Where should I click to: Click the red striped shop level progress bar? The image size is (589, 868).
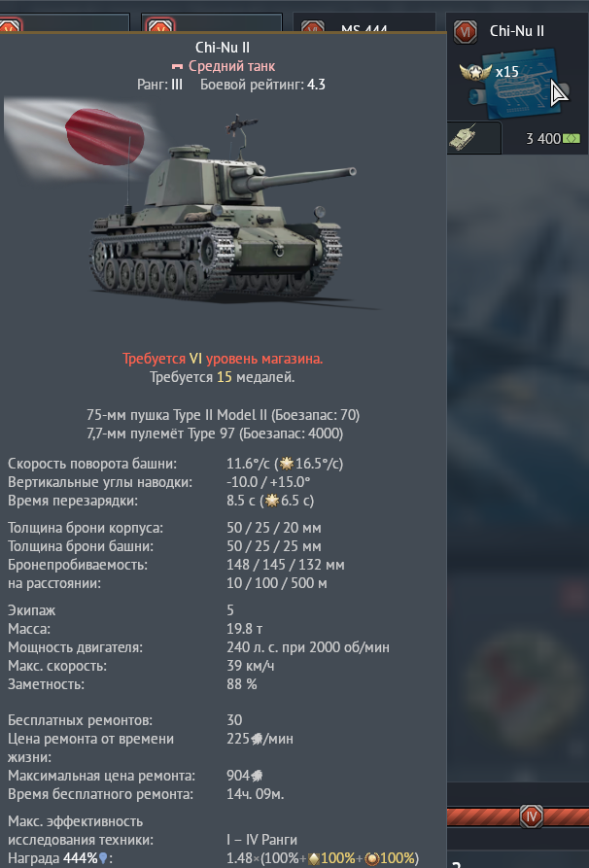518,817
